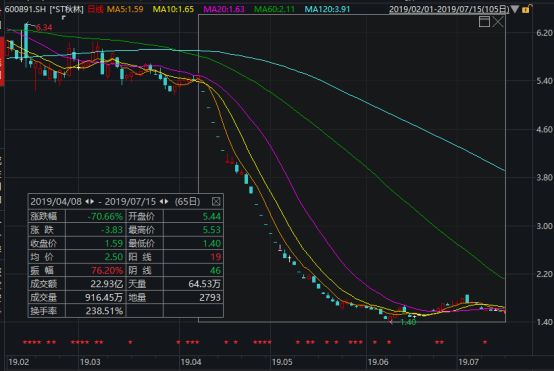Viewport: 554px width, 371px height.
Task: Dismiss the selected range box with X
Action: pos(498,22)
